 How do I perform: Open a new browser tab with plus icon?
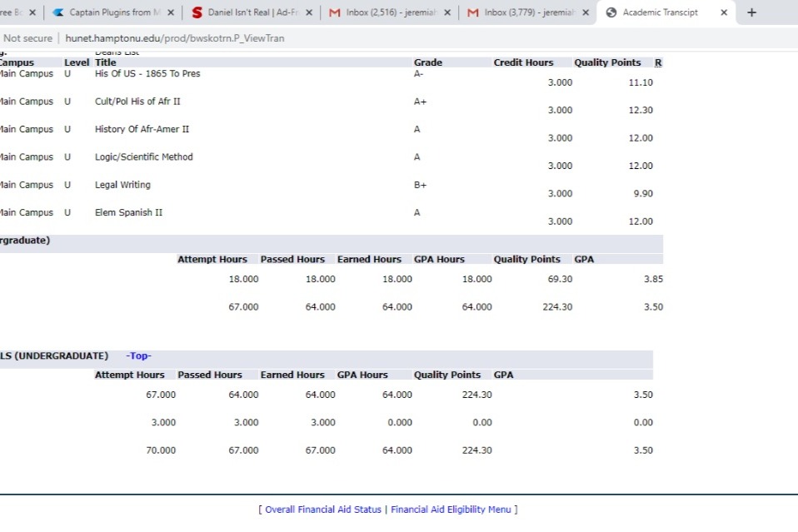click(x=751, y=12)
